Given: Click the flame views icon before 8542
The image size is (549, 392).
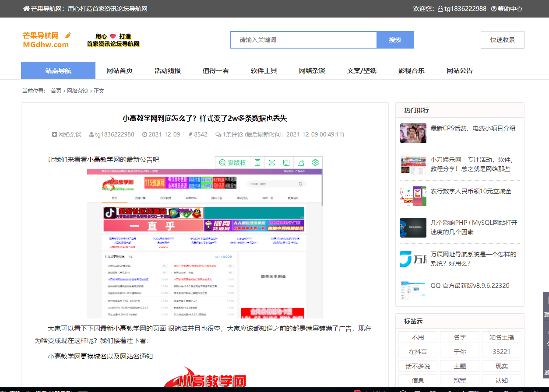Looking at the screenshot, I should [190, 135].
